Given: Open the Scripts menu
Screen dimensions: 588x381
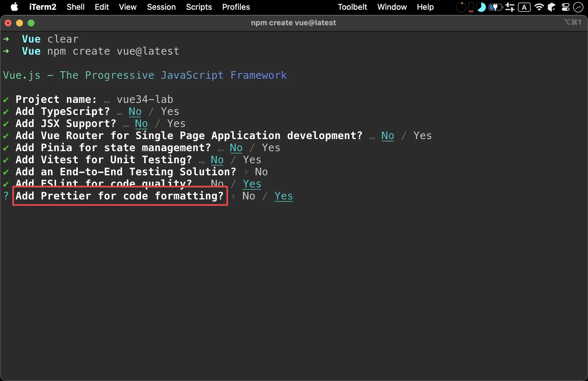Looking at the screenshot, I should pos(199,7).
